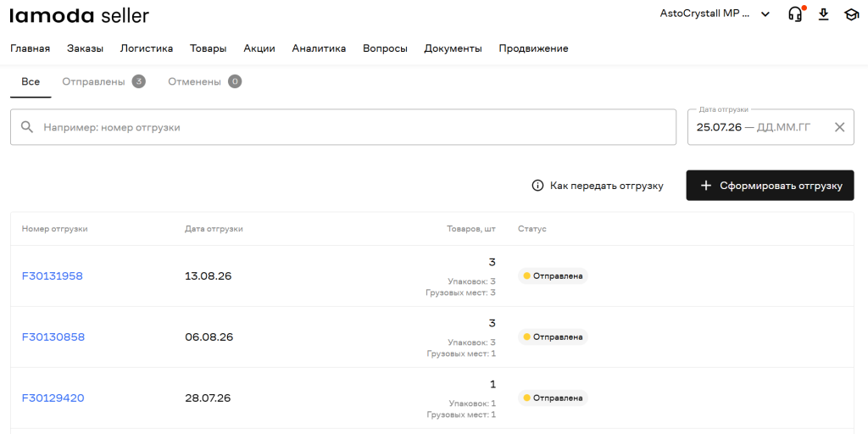Click Товаров, шт column header

[471, 229]
